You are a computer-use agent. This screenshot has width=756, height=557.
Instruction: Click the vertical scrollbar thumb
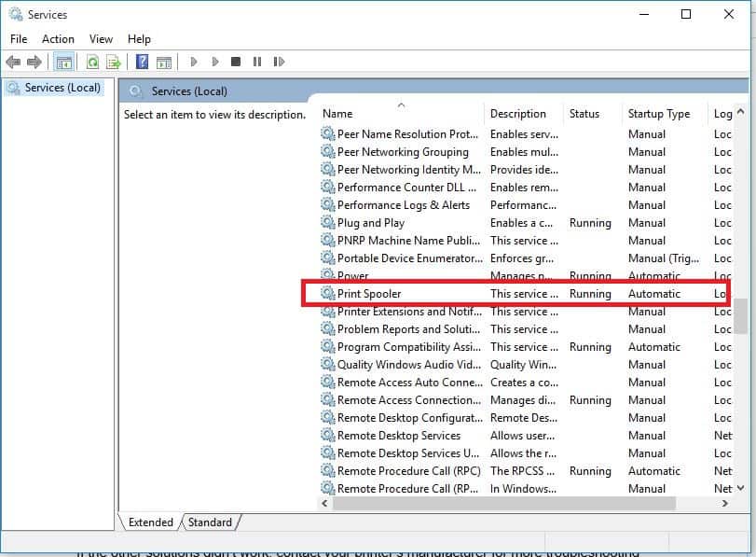[x=741, y=316]
